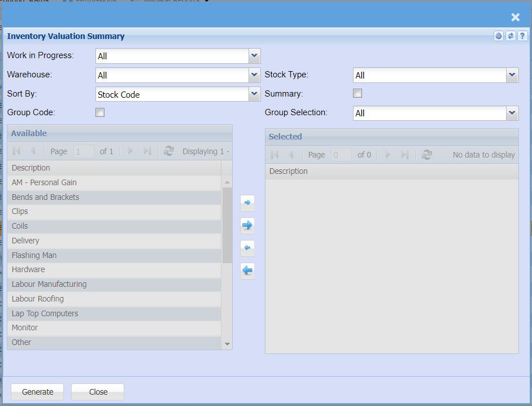This screenshot has height=406, width=532.
Task: Open the Work in Progress dropdown
Action: tap(254, 55)
